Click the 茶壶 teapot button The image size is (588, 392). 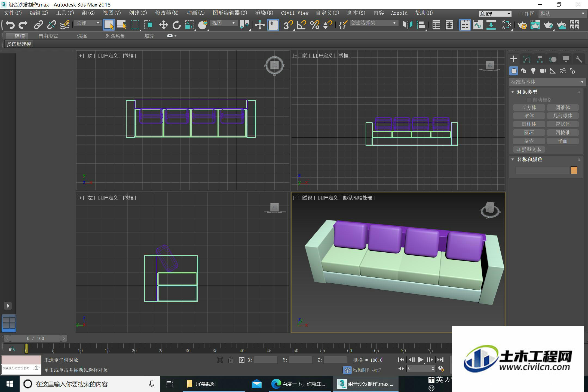(x=529, y=141)
